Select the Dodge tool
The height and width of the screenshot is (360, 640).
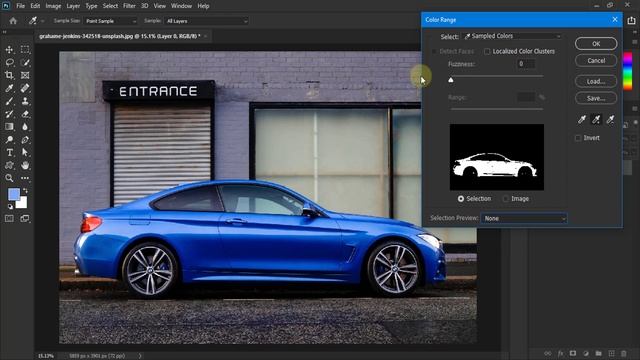pos(9,140)
